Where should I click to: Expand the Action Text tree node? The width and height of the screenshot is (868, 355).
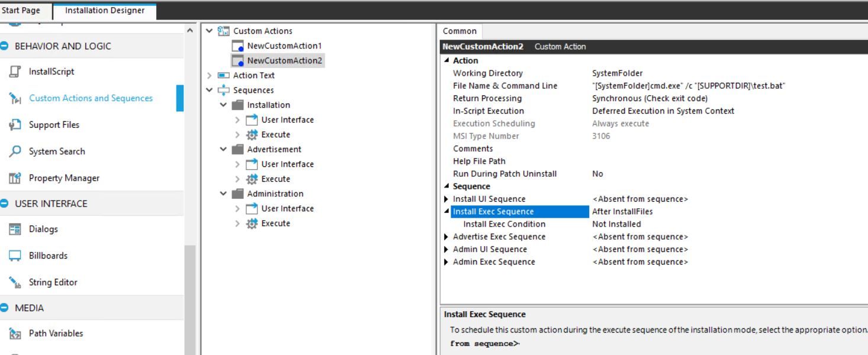coord(209,75)
